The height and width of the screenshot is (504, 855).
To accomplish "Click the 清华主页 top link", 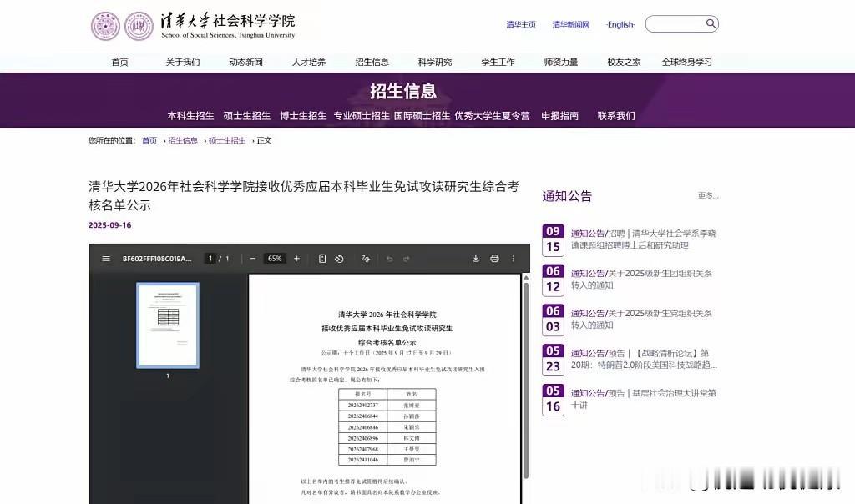I will [521, 24].
